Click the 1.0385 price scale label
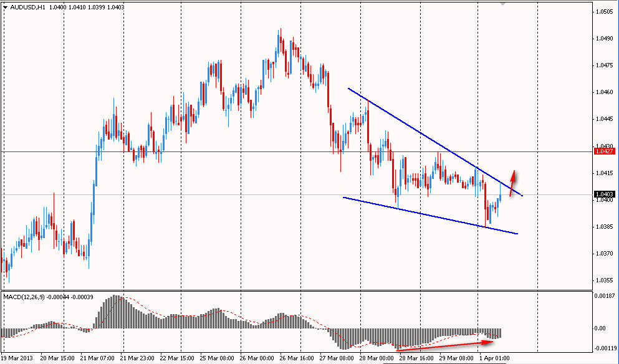Screen dimensions: 619x364 (x=605, y=227)
